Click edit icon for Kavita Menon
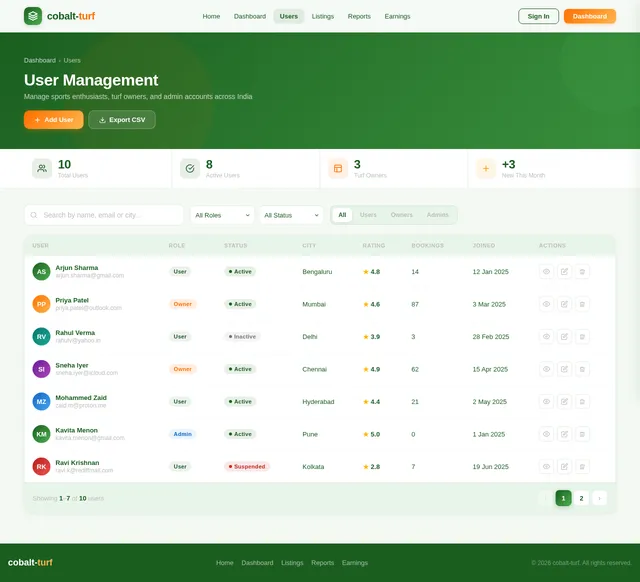 pos(564,434)
